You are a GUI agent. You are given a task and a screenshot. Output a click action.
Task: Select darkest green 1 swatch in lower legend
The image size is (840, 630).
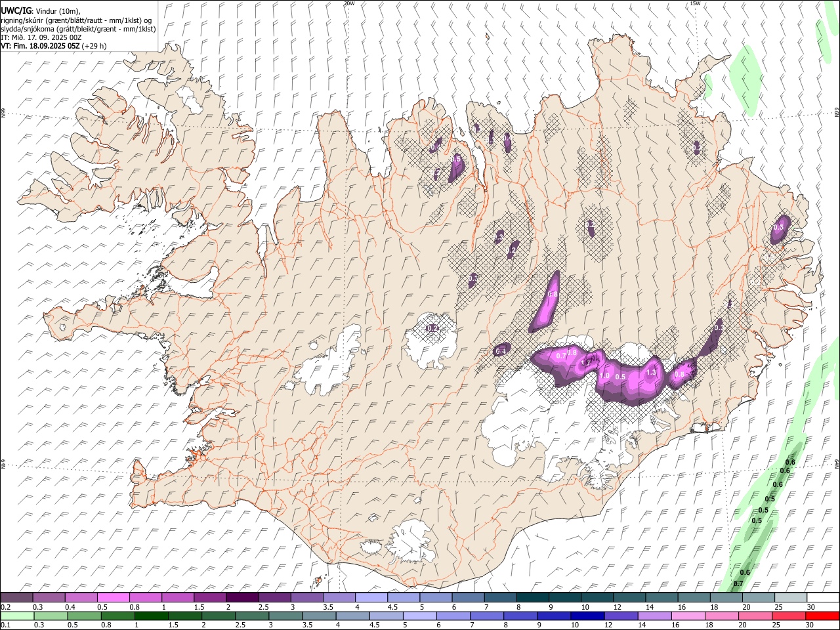[x=152, y=616]
